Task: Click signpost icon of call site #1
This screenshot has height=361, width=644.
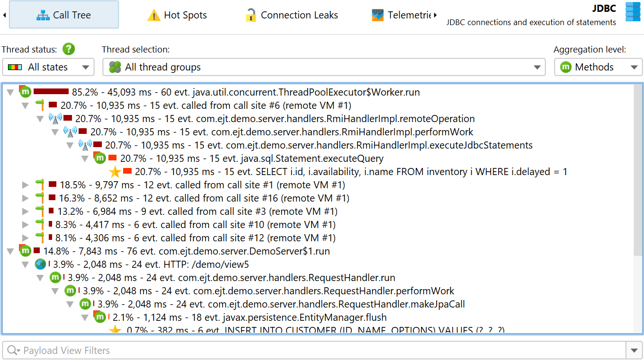Action: point(40,185)
